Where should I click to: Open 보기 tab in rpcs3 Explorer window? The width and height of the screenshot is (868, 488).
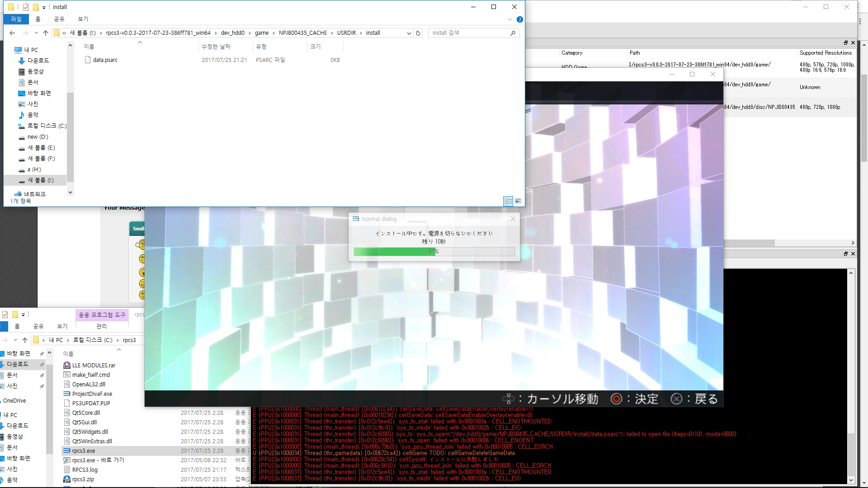[62, 326]
